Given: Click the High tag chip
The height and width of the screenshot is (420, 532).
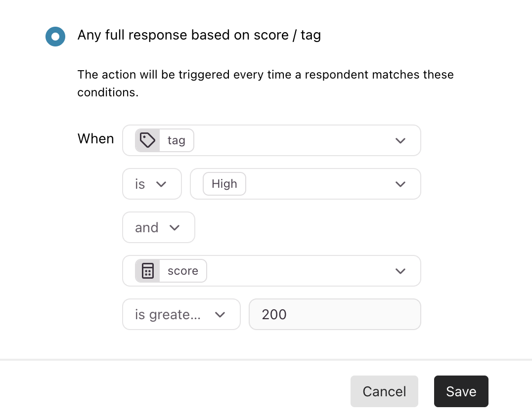Looking at the screenshot, I should (224, 184).
